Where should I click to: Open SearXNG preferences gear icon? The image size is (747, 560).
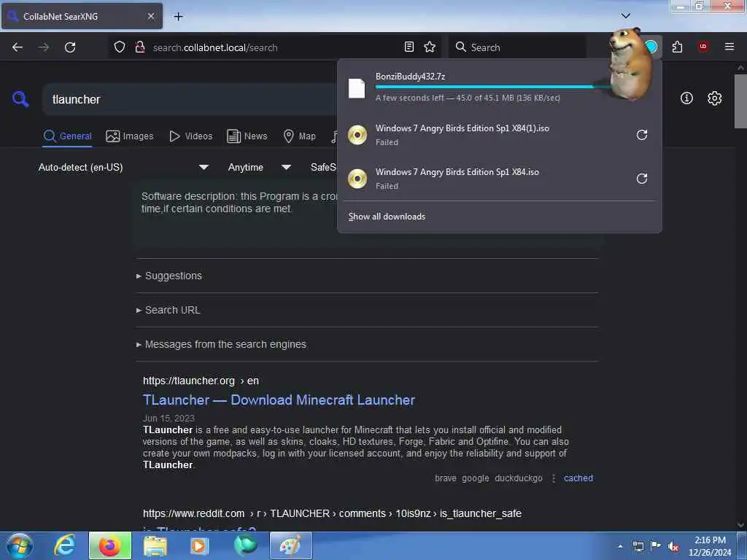[x=714, y=98]
